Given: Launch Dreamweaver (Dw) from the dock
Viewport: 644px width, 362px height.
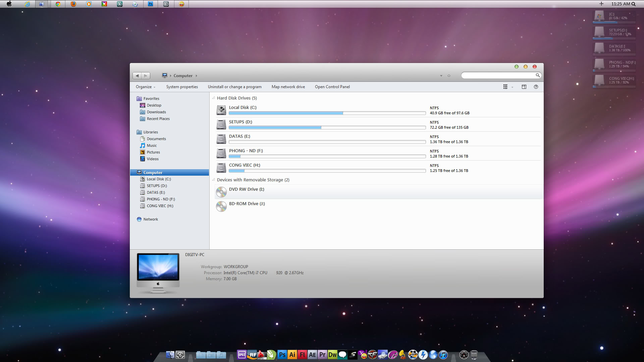Looking at the screenshot, I should pos(332,355).
